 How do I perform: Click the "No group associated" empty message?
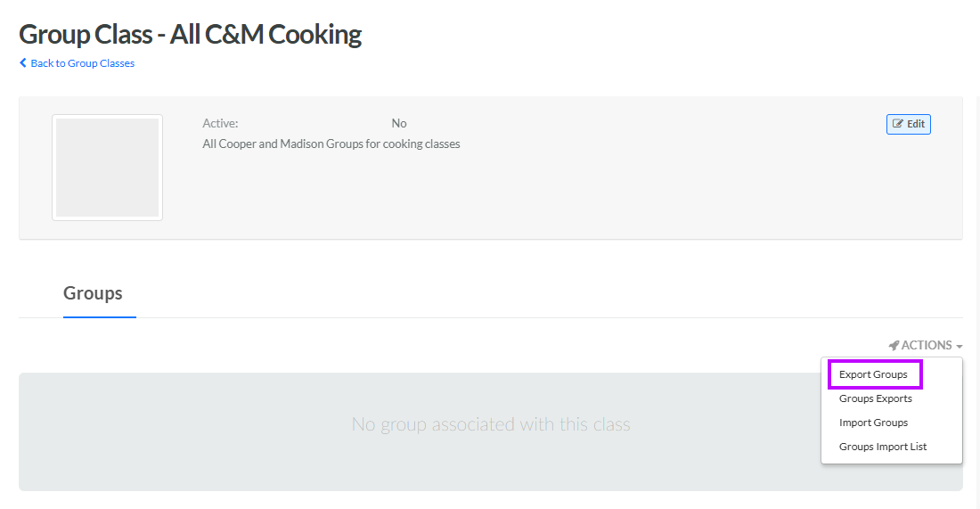tap(491, 424)
